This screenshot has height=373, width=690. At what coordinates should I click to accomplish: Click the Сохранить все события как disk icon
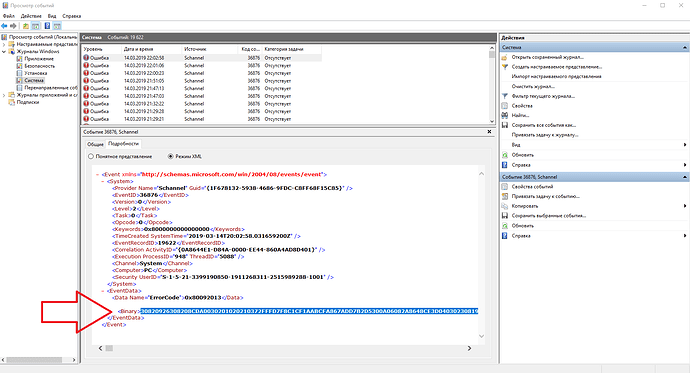505,125
